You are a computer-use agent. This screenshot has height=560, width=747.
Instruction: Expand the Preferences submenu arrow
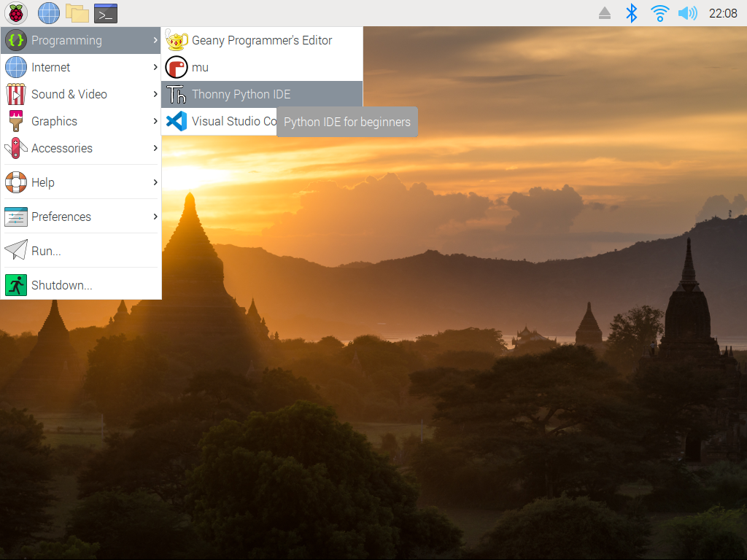click(x=155, y=217)
